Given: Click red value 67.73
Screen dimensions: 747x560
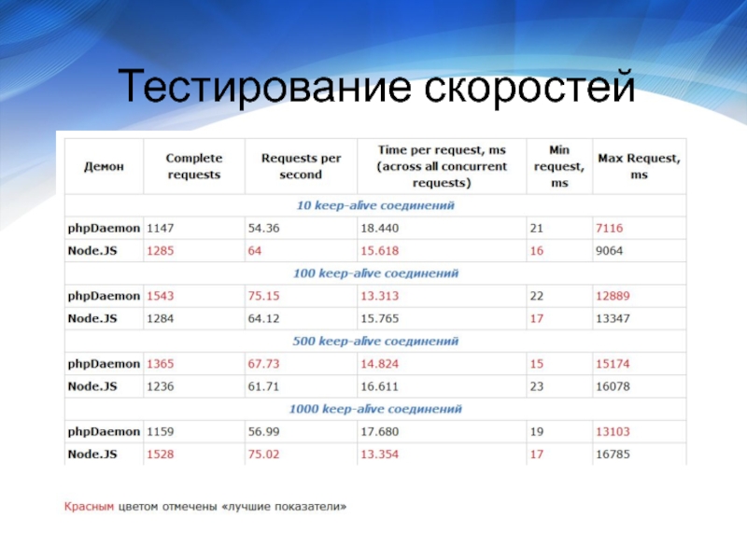Looking at the screenshot, I should (263, 364).
